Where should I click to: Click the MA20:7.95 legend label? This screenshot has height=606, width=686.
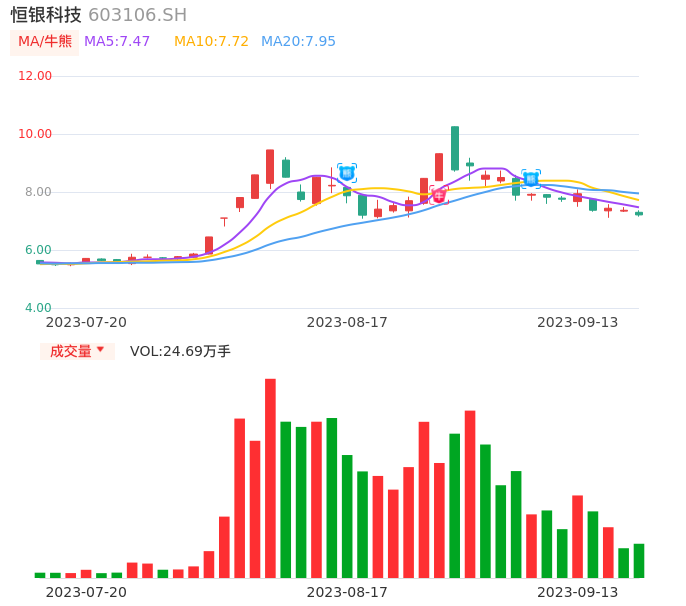298,42
